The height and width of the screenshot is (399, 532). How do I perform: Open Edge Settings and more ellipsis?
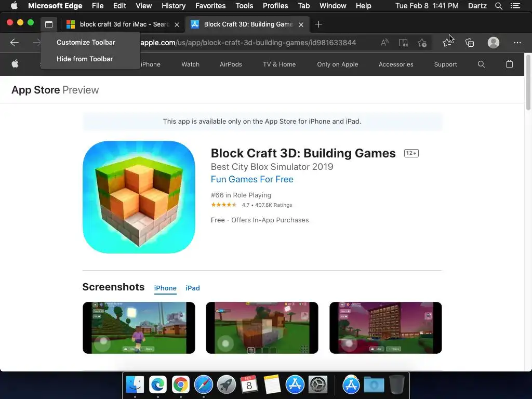coord(517,43)
